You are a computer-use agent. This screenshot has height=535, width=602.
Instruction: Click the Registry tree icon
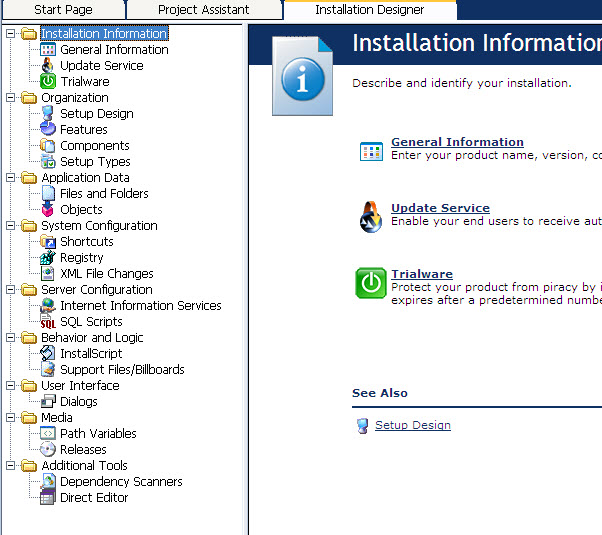[48, 258]
